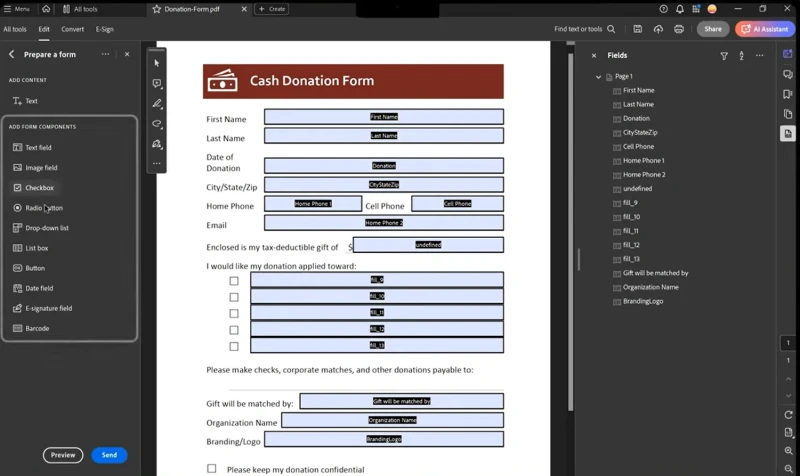The image size is (800, 476).
Task: Open notifications bell icon
Action: click(680, 9)
